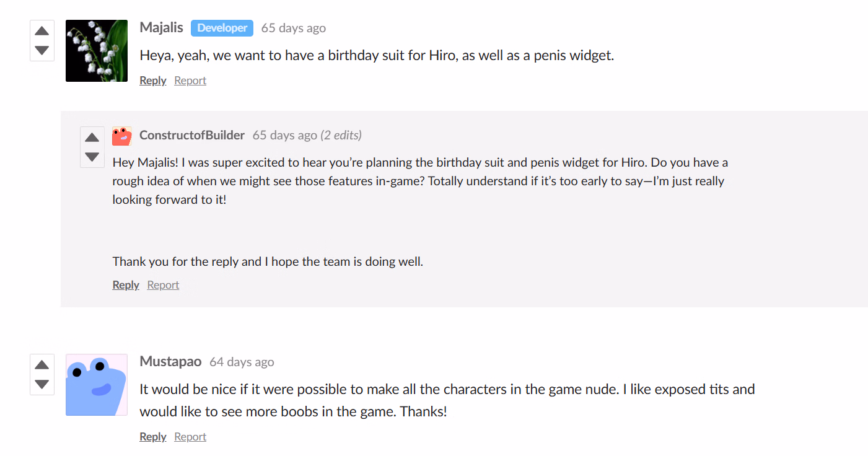Screen dimensions: 868x456
Task: Open ConstructofBuilder's profile via username
Action: pyautogui.click(x=192, y=135)
